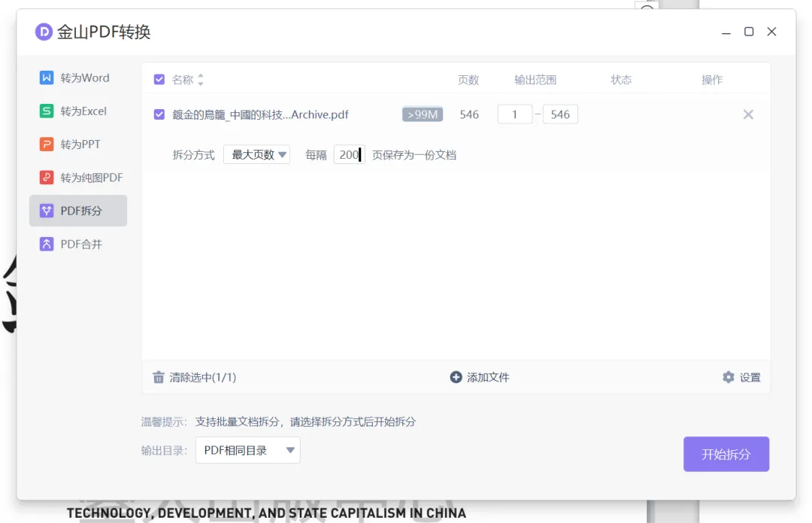
Task: Sort file list by the 名称 arrows
Action: tap(201, 80)
